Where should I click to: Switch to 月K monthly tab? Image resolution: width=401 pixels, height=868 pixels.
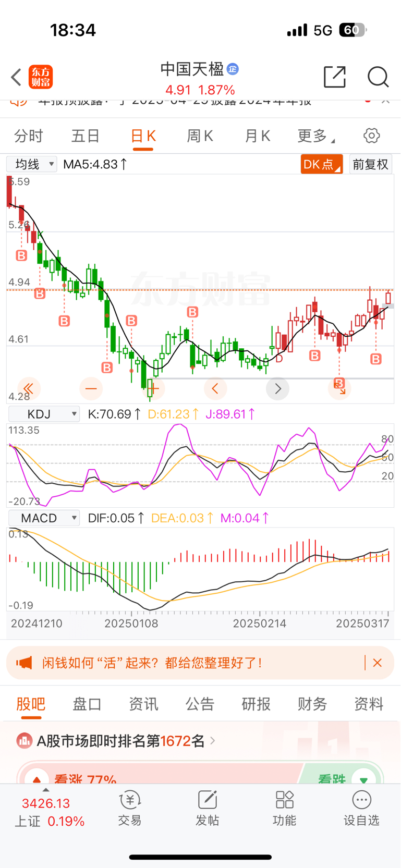tap(258, 136)
